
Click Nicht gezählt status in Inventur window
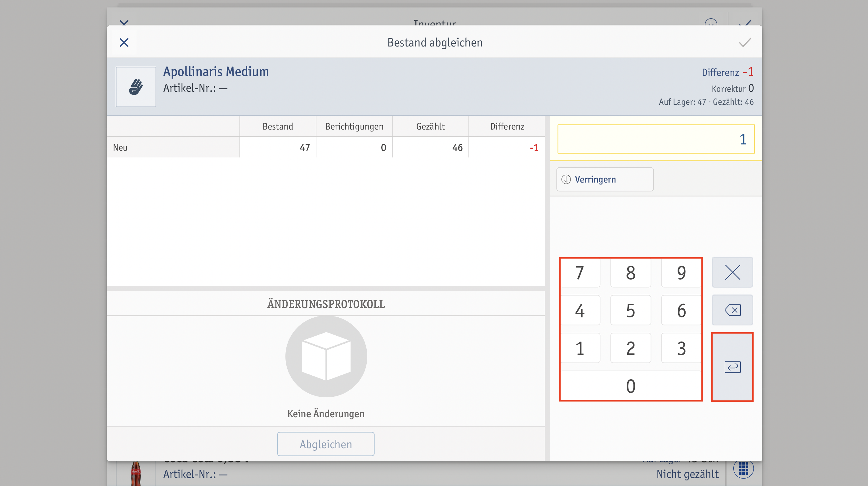tap(687, 474)
